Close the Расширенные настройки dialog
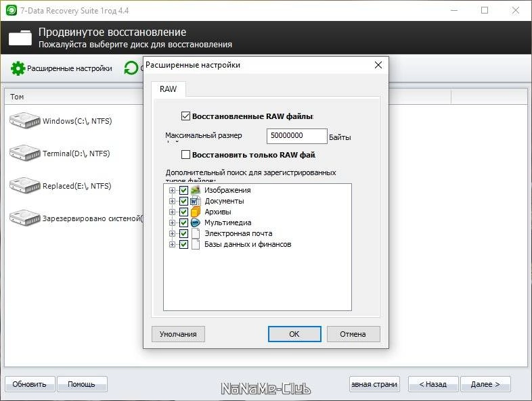 click(x=378, y=65)
